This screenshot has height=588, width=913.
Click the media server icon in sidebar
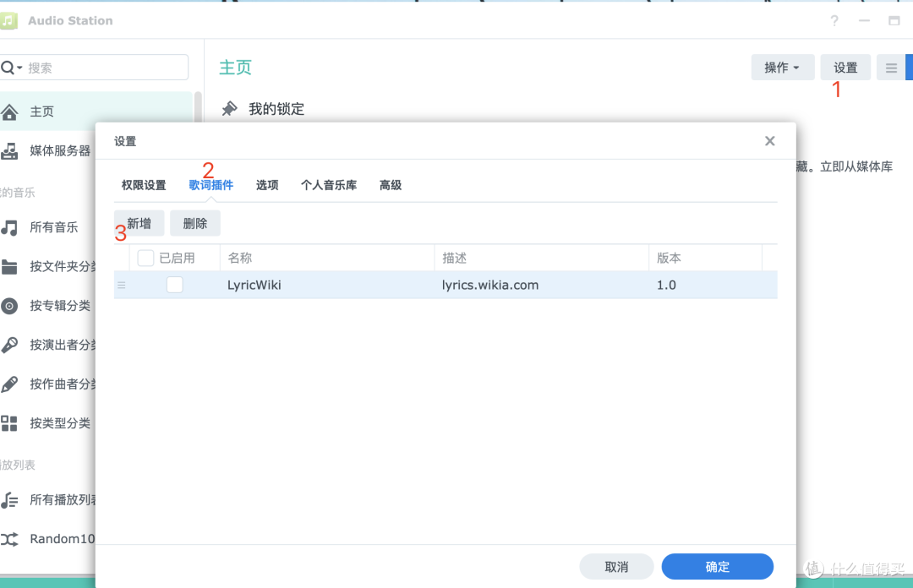[x=8, y=150]
